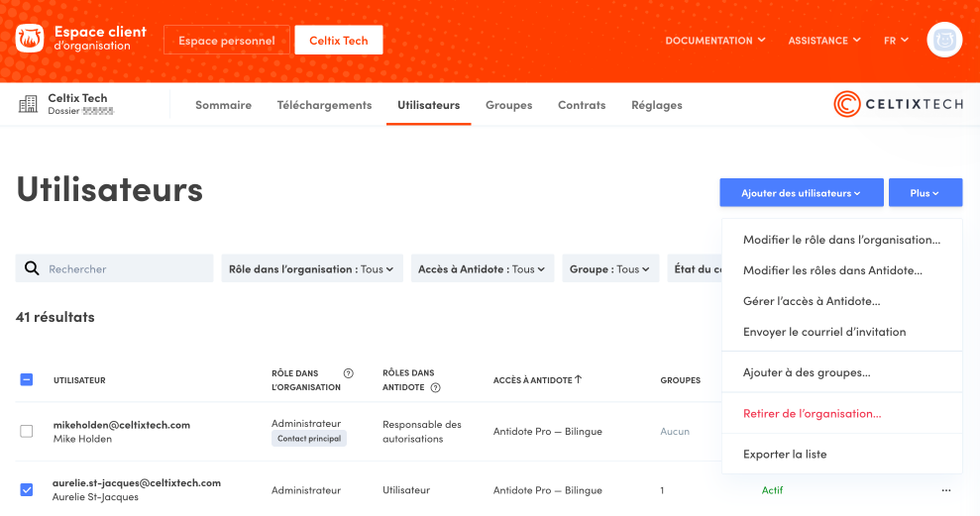Click the Celtix Tech company logo

pyautogui.click(x=898, y=105)
